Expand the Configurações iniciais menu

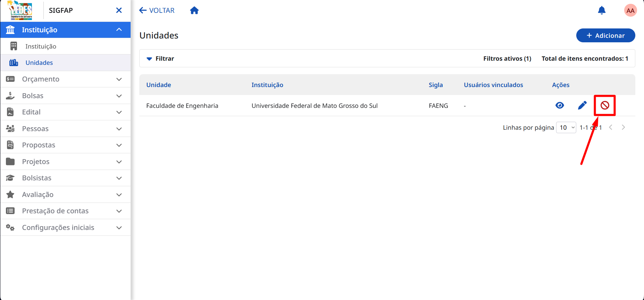[x=65, y=228]
